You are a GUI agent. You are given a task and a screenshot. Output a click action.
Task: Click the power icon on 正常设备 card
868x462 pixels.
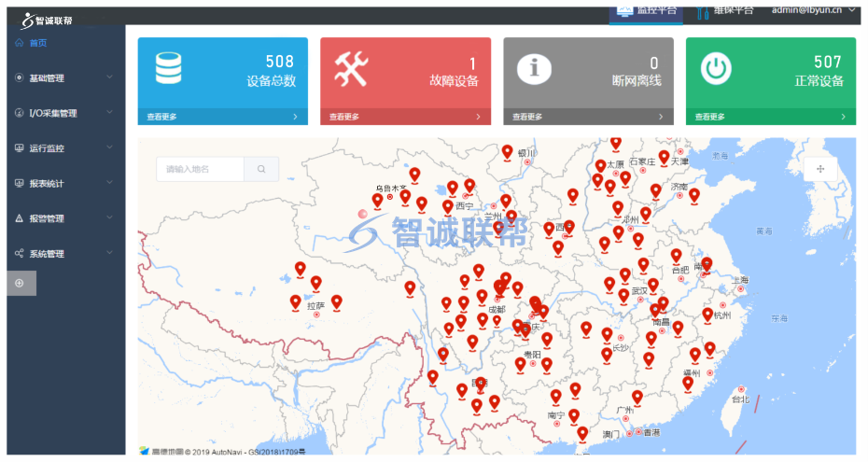click(717, 68)
